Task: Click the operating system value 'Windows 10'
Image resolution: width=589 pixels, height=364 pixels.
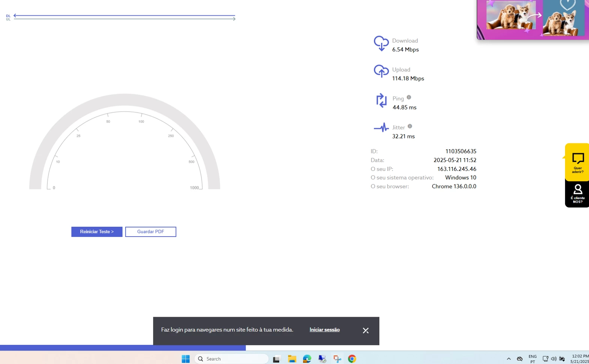Action: pos(460,178)
